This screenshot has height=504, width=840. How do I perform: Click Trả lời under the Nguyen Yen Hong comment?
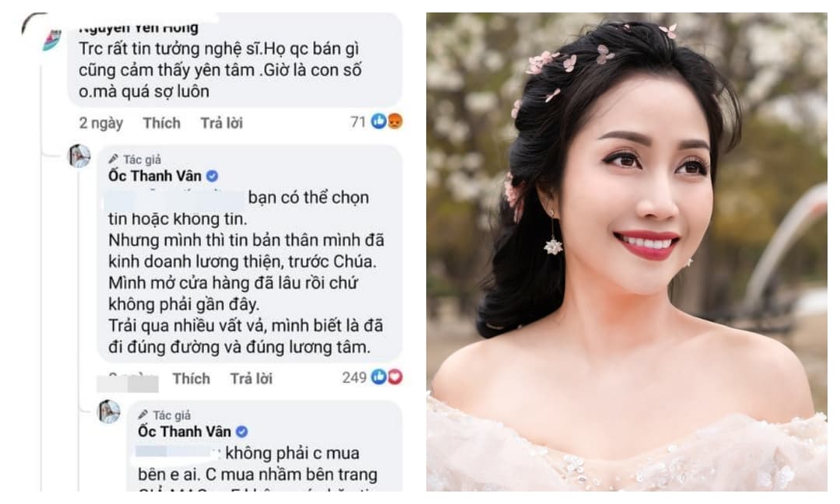[221, 123]
